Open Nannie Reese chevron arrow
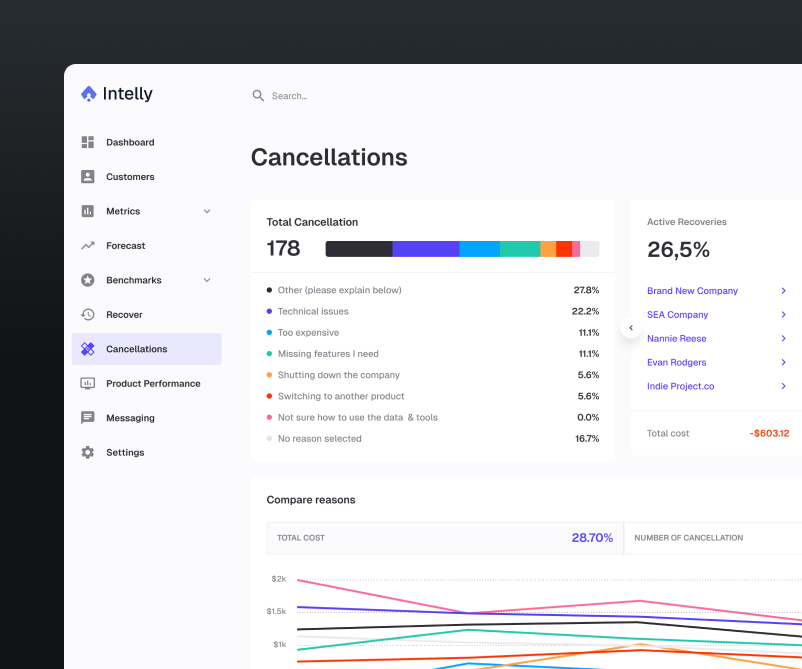This screenshot has height=669, width=802. click(x=784, y=339)
